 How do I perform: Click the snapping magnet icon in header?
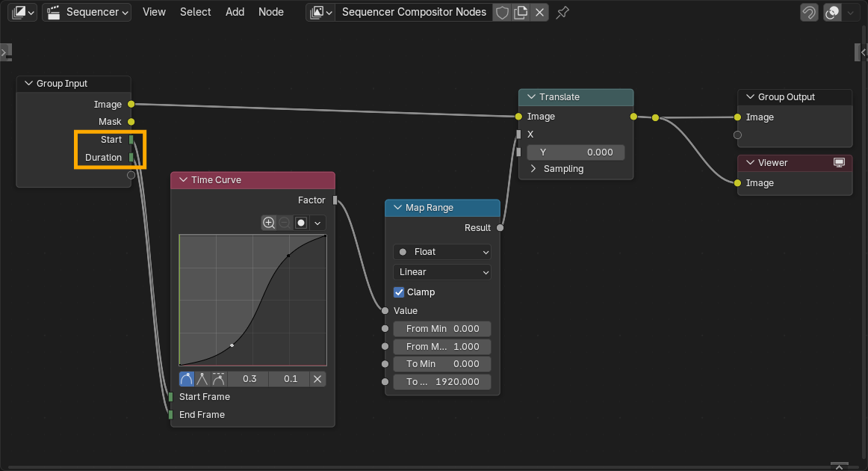point(809,12)
